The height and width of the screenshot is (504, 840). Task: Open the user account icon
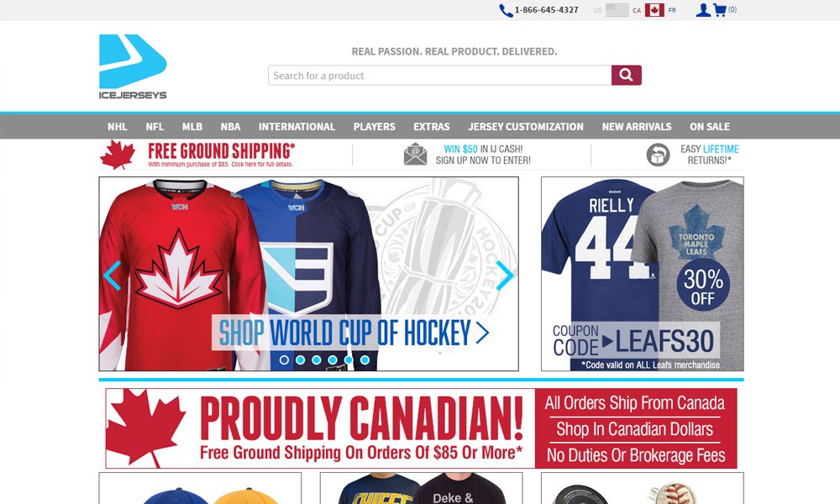coord(703,9)
